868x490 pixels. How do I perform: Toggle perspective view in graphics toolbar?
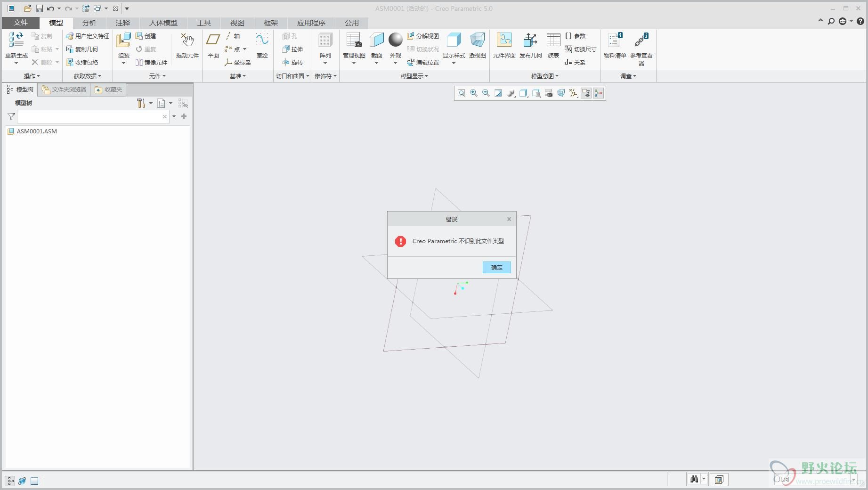coord(561,93)
